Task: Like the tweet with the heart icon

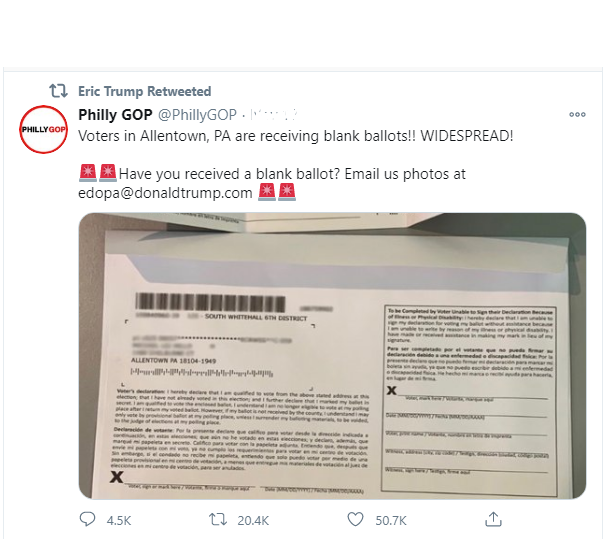Action: click(355, 519)
